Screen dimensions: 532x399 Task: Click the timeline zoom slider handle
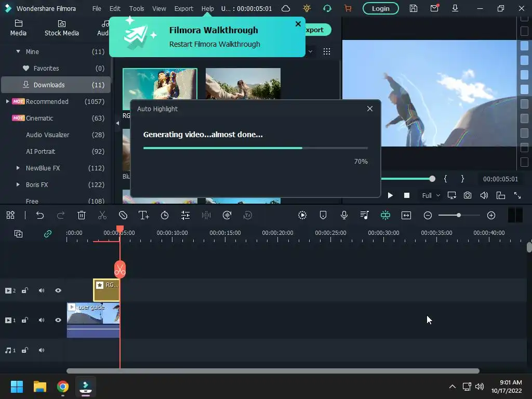459,215
